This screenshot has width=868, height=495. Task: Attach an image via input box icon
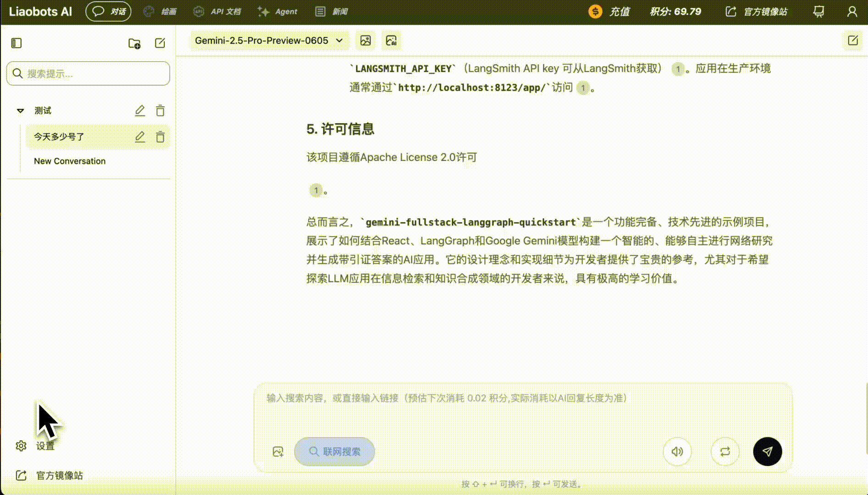coord(278,451)
